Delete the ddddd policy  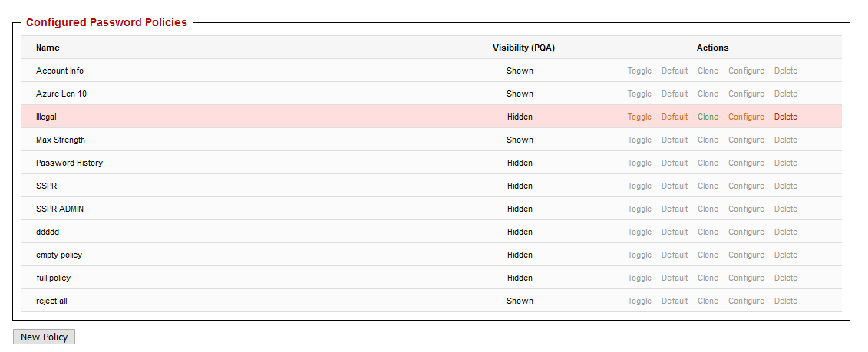(x=785, y=232)
